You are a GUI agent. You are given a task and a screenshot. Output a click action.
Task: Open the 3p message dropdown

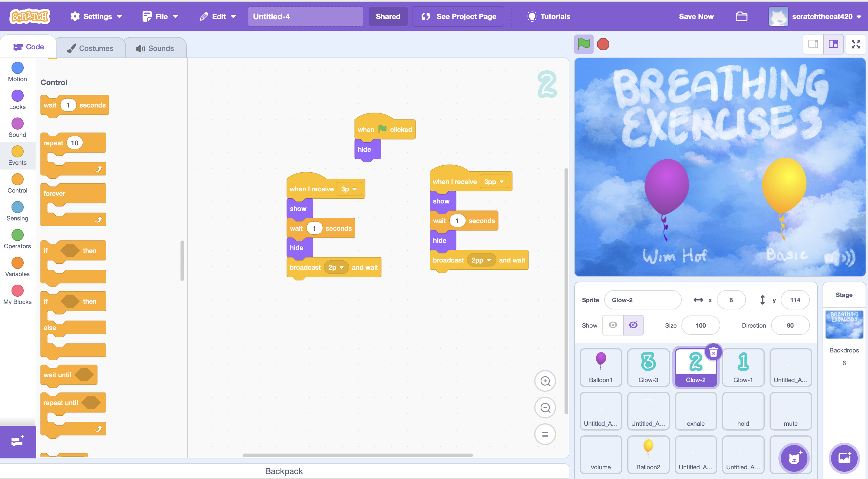pos(349,189)
